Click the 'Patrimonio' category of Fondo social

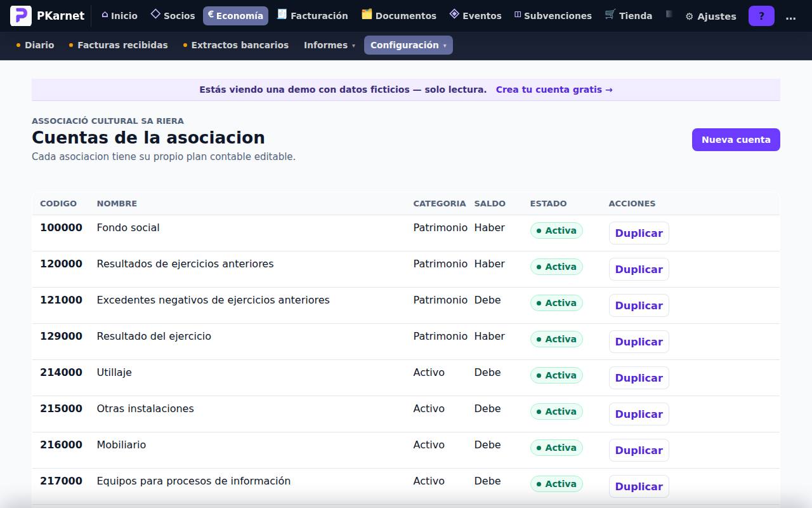pyautogui.click(x=440, y=227)
